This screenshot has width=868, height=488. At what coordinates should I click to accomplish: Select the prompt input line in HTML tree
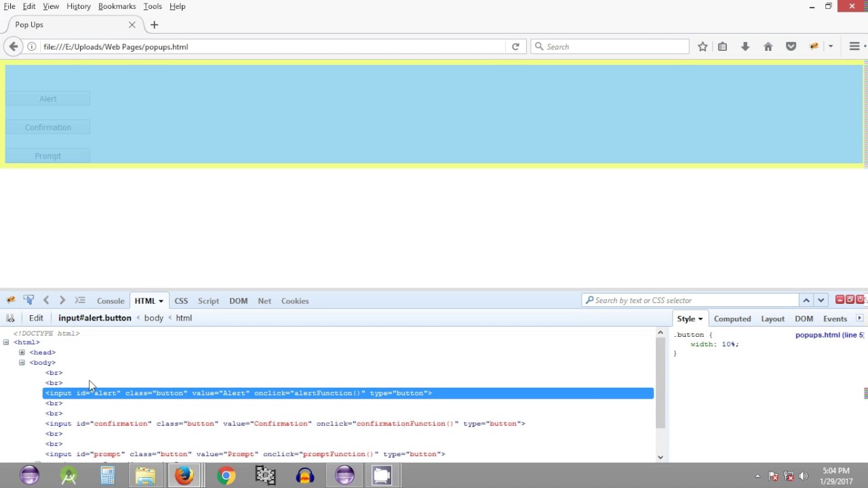(245, 454)
